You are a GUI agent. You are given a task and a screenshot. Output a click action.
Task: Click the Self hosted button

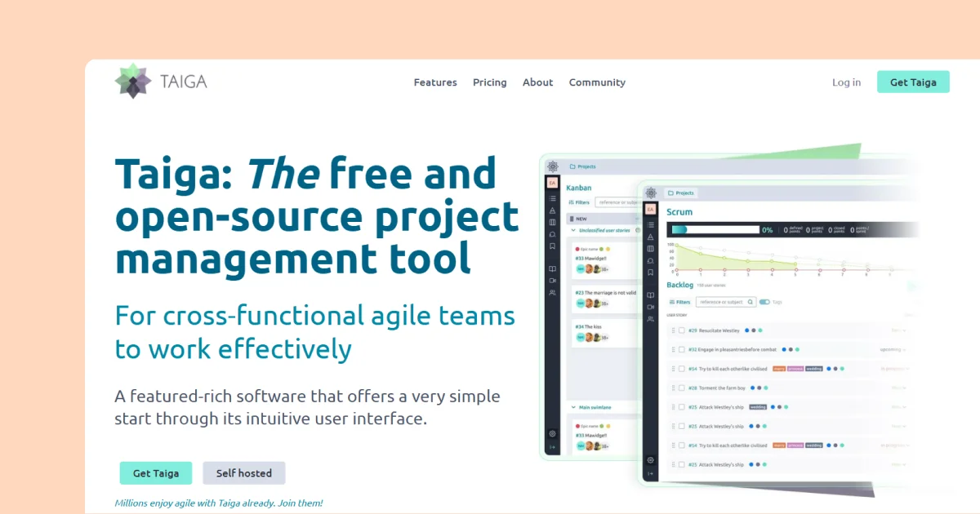click(x=244, y=473)
